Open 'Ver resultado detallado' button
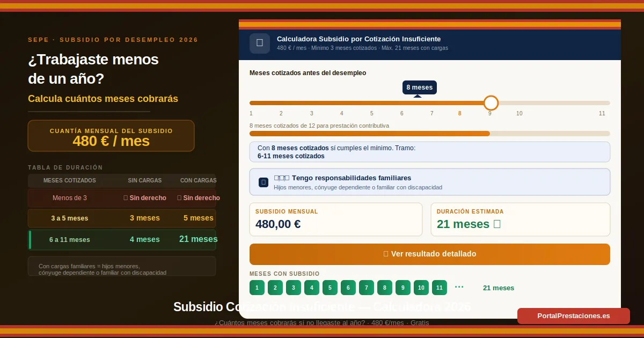The width and height of the screenshot is (644, 338). pos(430,254)
